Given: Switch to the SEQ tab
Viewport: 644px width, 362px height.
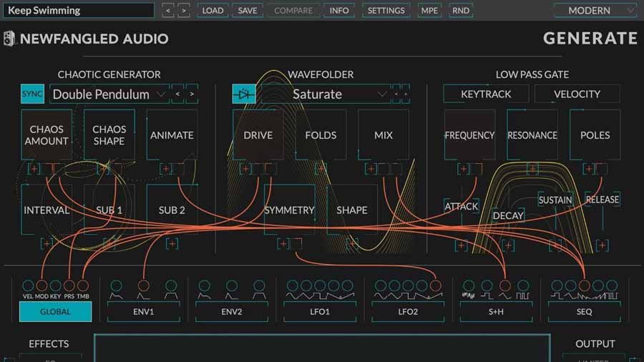Looking at the screenshot, I should [x=584, y=311].
